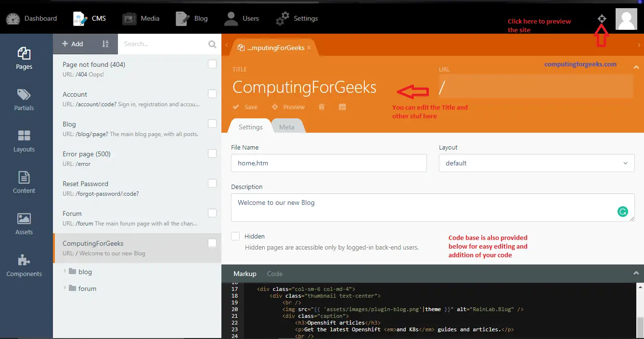Image resolution: width=644 pixels, height=339 pixels.
Task: Expand the blog folder in tree
Action: click(66, 272)
